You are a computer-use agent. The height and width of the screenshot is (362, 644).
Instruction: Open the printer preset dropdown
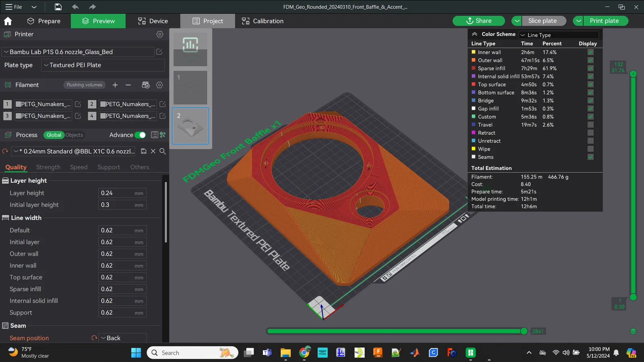(78, 52)
